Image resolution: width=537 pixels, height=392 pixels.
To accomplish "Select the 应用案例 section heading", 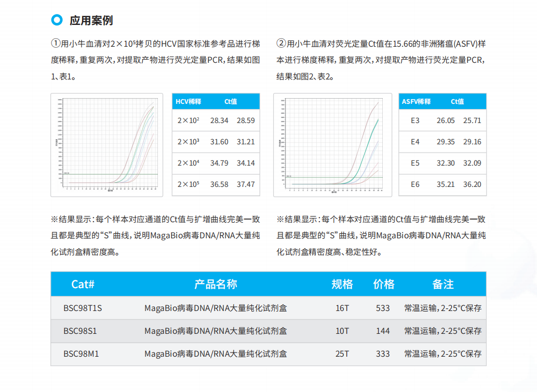I will coord(91,21).
